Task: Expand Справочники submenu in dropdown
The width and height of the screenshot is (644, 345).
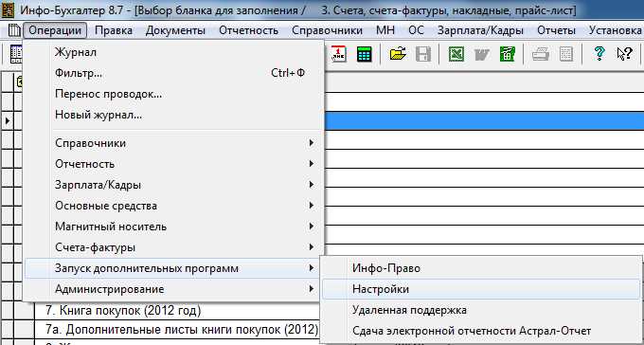Action: (x=174, y=143)
